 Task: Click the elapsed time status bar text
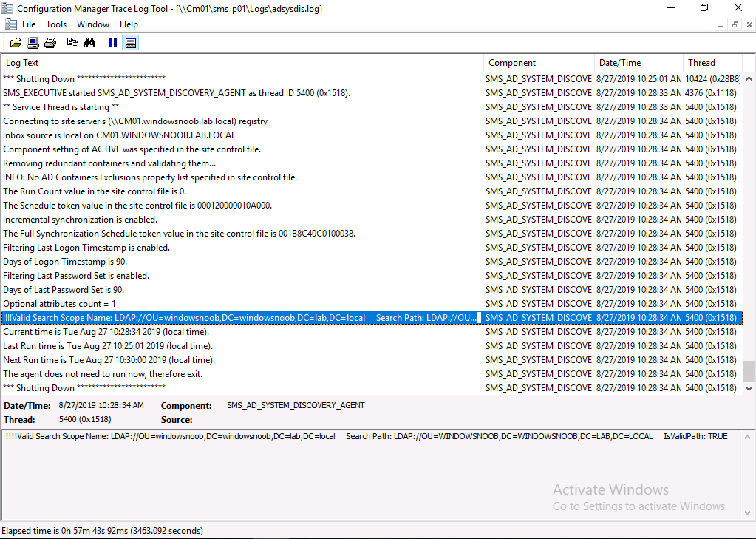(x=103, y=531)
